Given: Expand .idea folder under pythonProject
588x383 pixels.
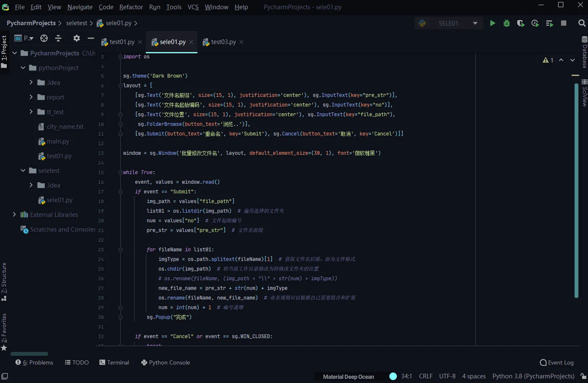Looking at the screenshot, I should pyautogui.click(x=31, y=82).
